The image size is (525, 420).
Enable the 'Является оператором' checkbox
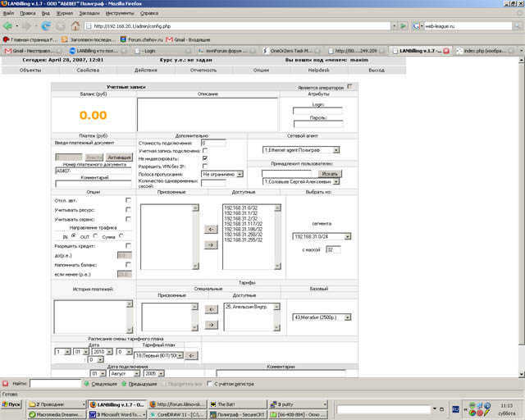click(x=349, y=86)
